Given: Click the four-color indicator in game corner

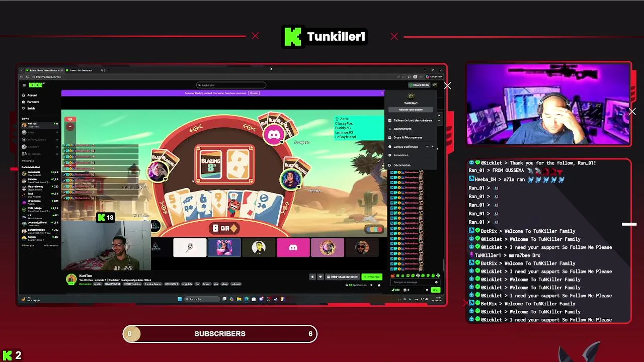Looking at the screenshot, I should (x=374, y=229).
